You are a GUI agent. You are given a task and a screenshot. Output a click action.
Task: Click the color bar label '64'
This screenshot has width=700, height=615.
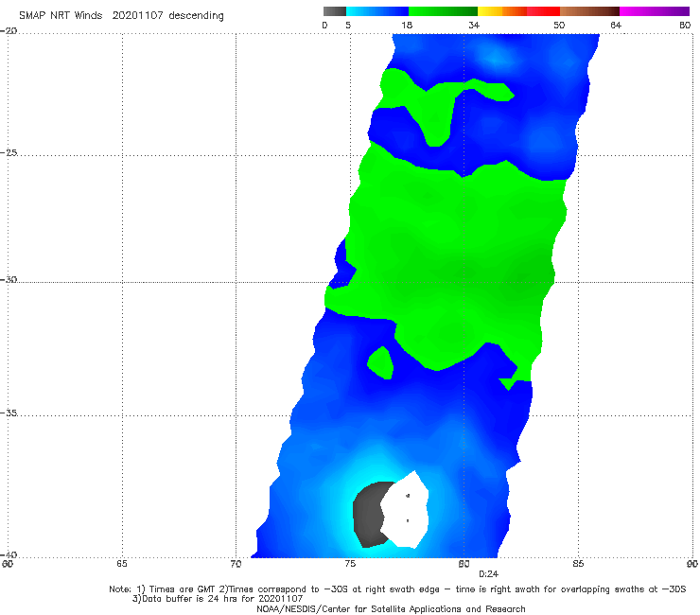(616, 25)
